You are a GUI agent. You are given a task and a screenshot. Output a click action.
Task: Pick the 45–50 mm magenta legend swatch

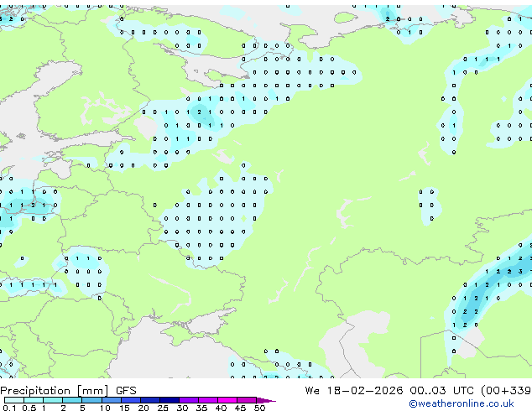click(x=247, y=400)
